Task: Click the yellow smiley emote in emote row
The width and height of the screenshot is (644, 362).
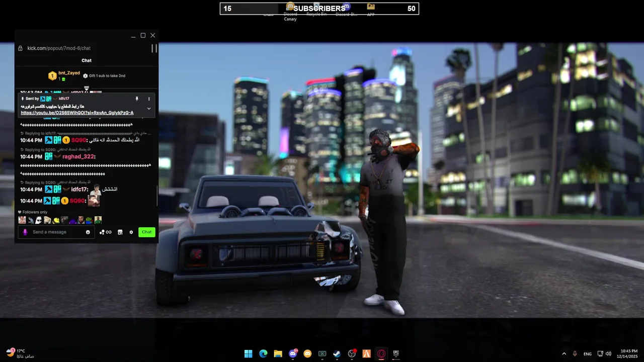Action: [56, 220]
